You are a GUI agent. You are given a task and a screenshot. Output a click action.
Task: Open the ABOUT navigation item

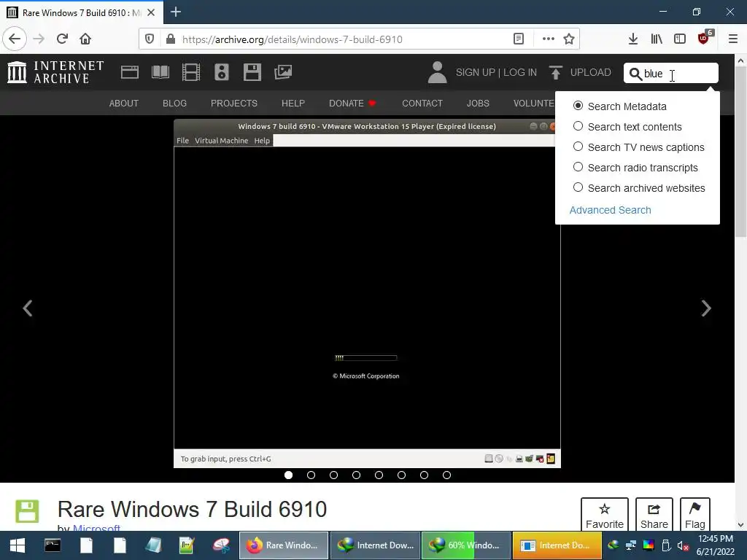click(x=124, y=104)
